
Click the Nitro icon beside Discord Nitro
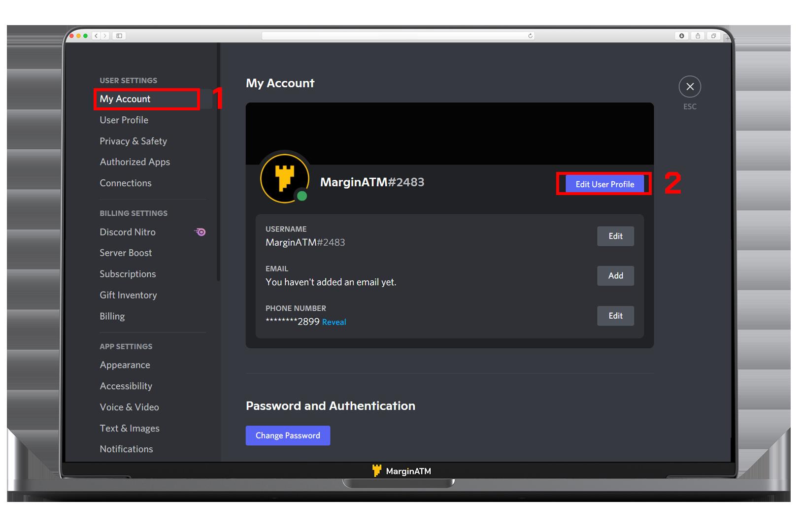click(x=200, y=232)
